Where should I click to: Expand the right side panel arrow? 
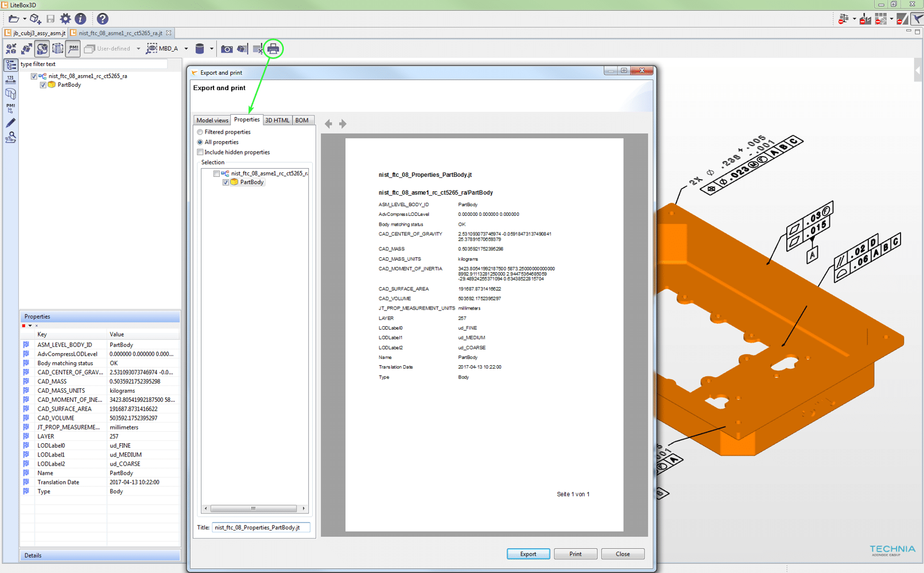pos(918,71)
